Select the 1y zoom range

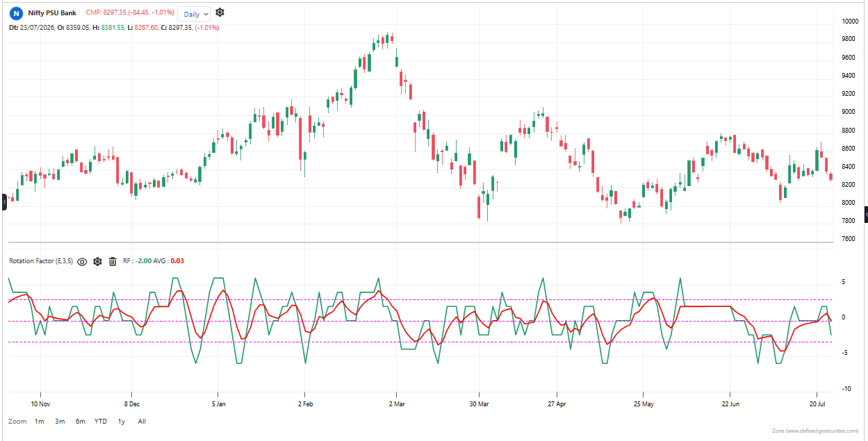(122, 422)
